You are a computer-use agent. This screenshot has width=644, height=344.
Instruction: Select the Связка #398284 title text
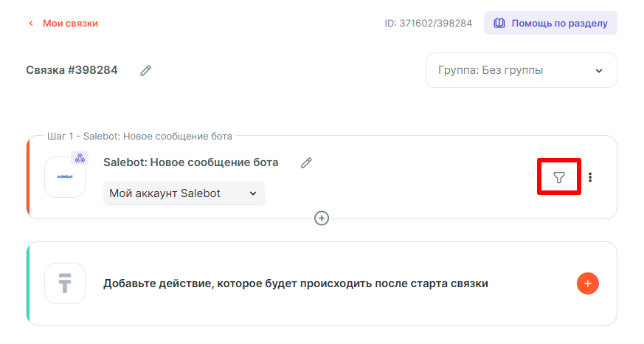click(72, 70)
